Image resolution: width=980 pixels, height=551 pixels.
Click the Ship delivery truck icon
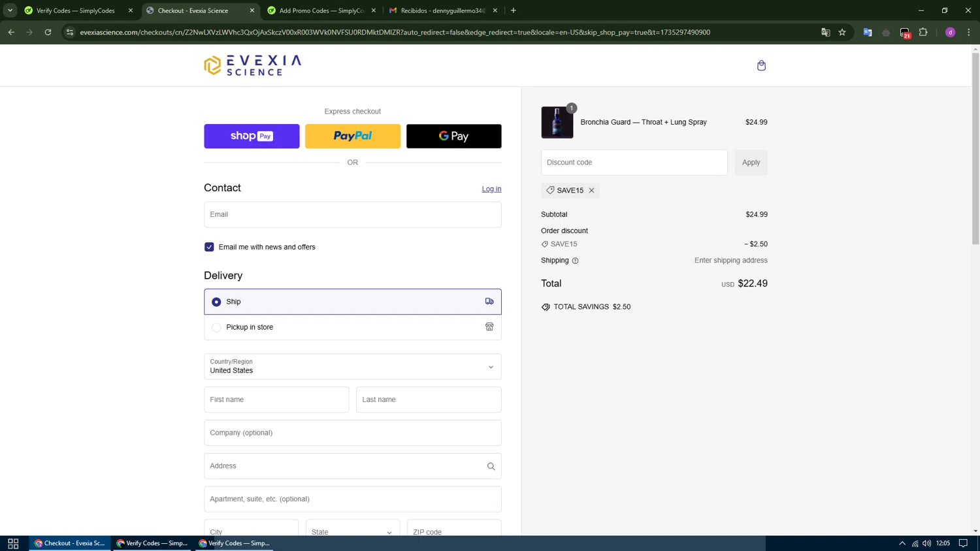click(489, 302)
